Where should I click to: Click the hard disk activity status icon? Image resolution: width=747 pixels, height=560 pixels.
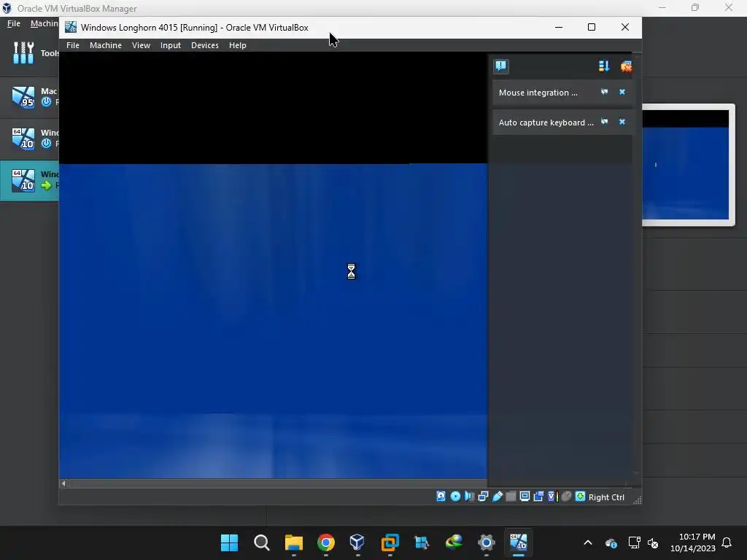click(x=441, y=497)
